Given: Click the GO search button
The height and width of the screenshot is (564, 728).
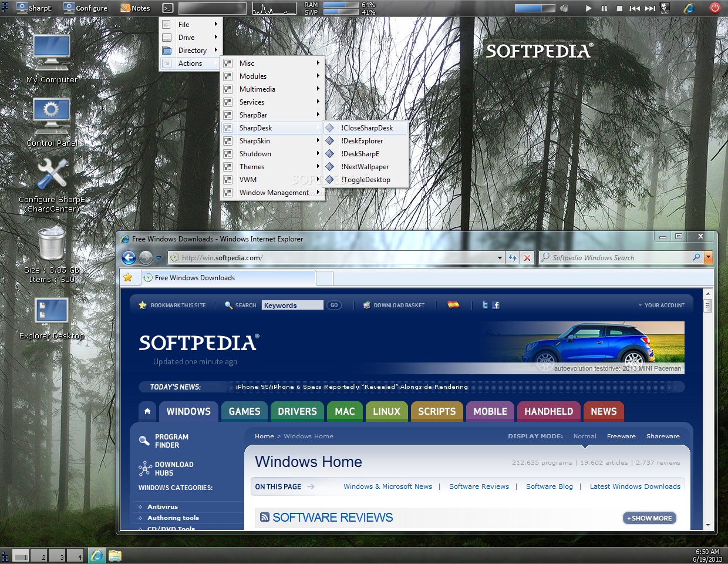Looking at the screenshot, I should 334,305.
